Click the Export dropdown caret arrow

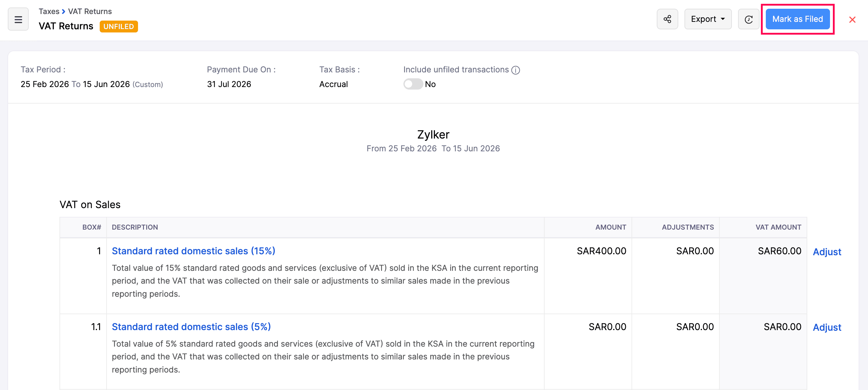point(723,19)
